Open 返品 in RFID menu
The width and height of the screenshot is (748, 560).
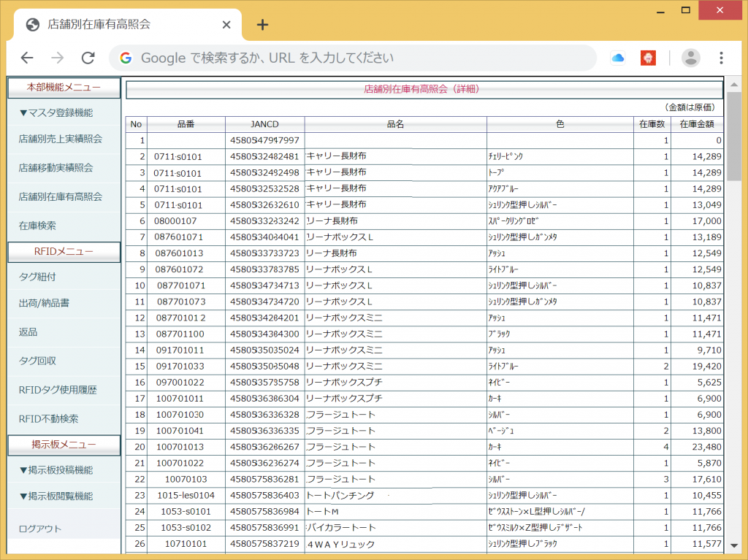(x=28, y=332)
